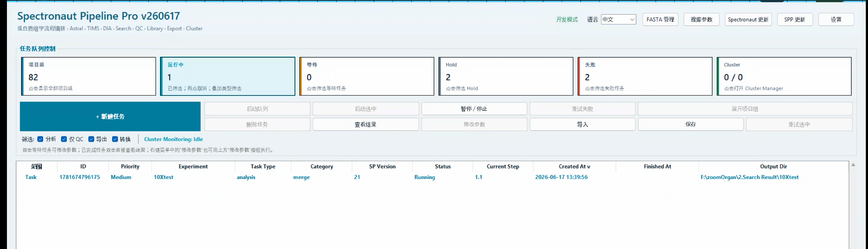The height and width of the screenshot is (249, 868).
Task: Sort by the Priority column header
Action: [x=130, y=166]
